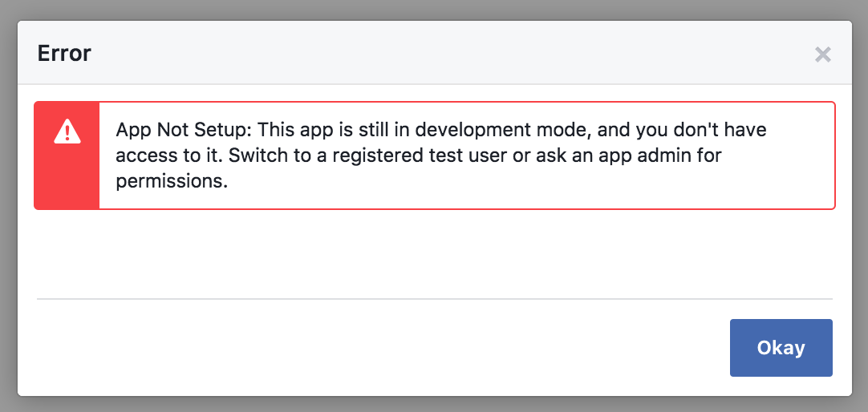Click the dimmed backdrop above the dialog
Image resolution: width=868 pixels, height=412 pixels.
tap(434, 9)
